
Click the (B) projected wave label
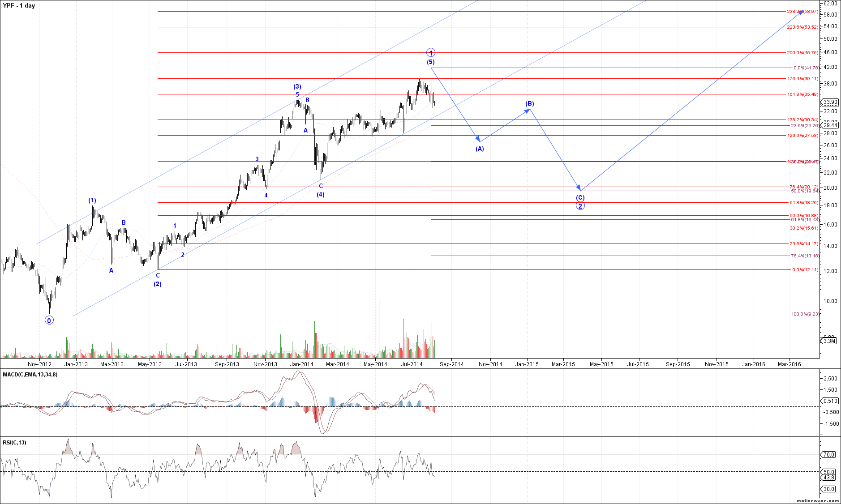529,103
